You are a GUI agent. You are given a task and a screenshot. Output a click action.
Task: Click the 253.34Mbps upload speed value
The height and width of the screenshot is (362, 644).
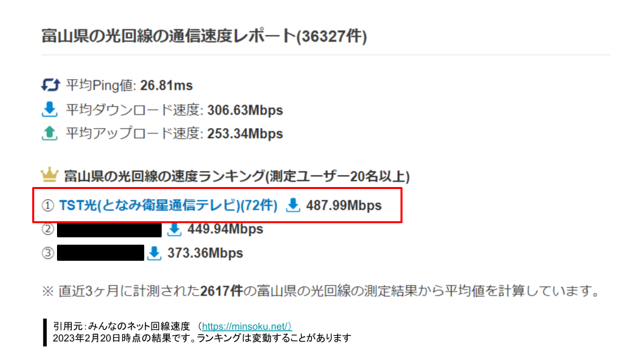pos(246,133)
